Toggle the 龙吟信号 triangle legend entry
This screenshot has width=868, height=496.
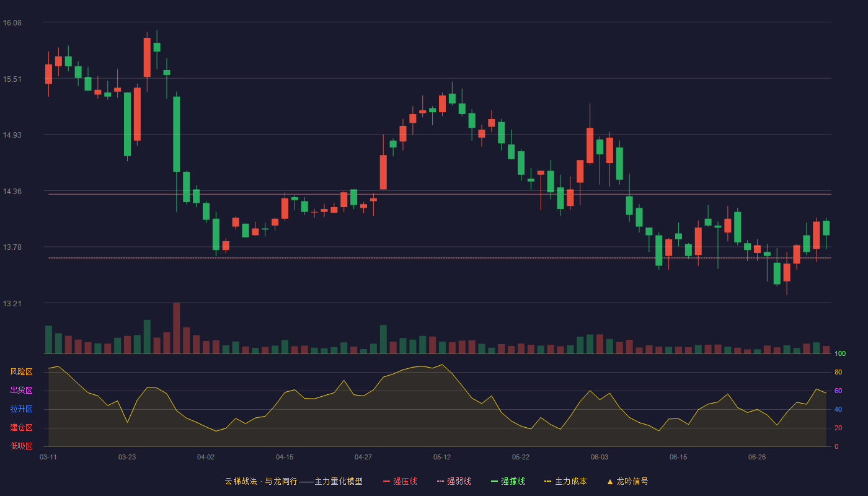pos(627,481)
